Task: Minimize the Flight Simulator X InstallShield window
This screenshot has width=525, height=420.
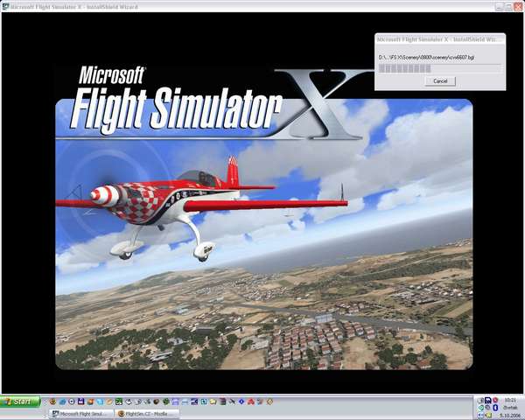Action: tap(500, 6)
